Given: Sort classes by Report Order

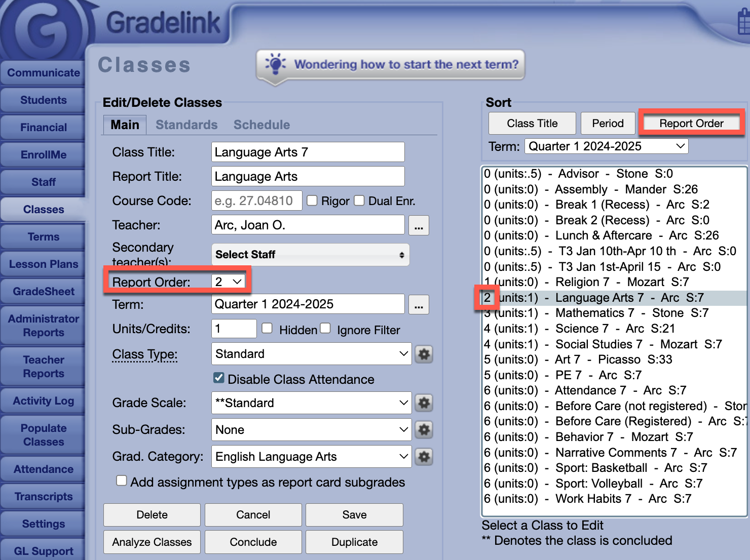Looking at the screenshot, I should [691, 124].
